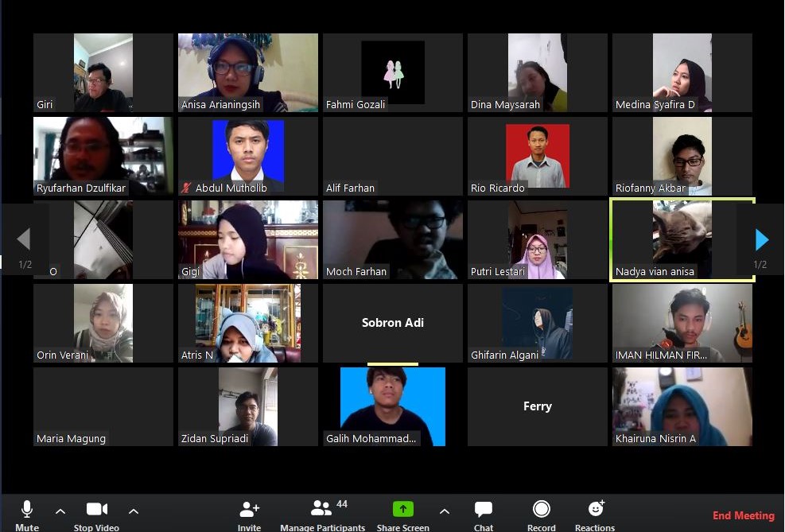
Task: Click the muted mic icon on Abdul Mutholib
Action: 186,188
